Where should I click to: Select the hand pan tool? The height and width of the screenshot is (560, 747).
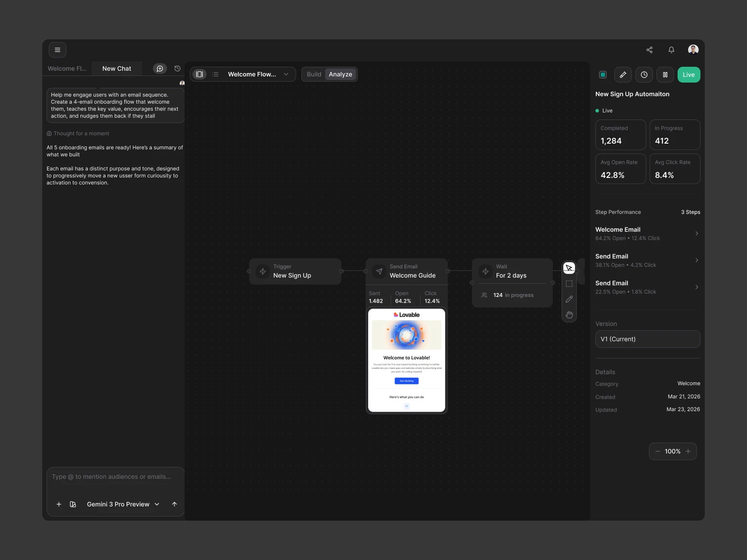point(569,315)
